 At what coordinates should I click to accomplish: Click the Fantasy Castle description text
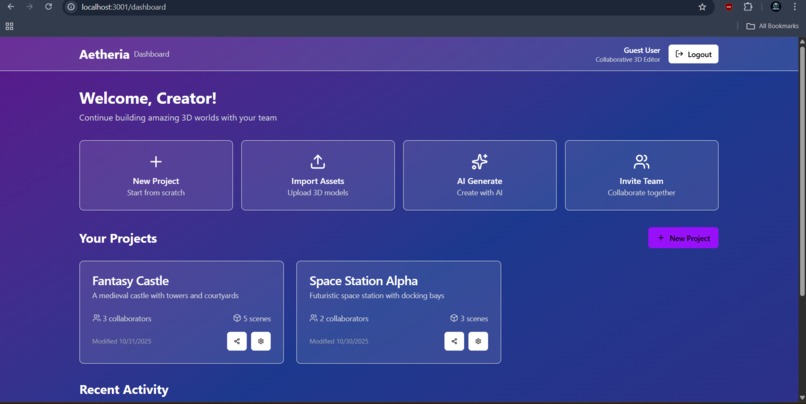(165, 296)
